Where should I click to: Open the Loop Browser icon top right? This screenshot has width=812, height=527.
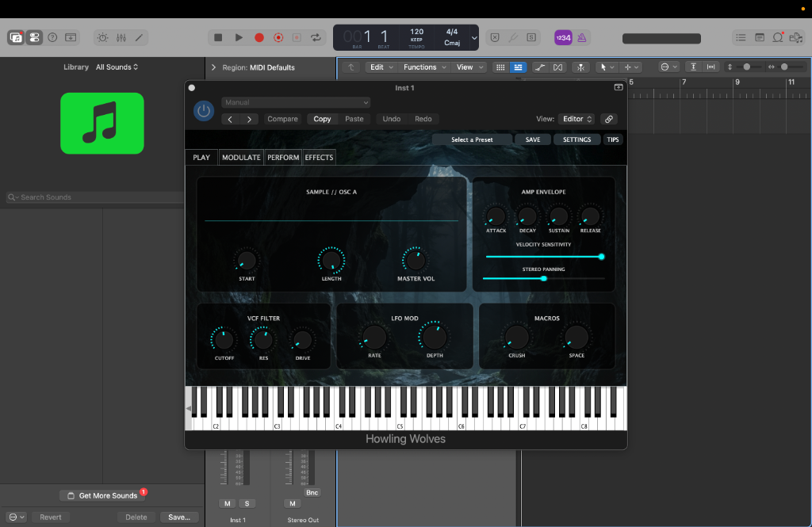pos(777,37)
